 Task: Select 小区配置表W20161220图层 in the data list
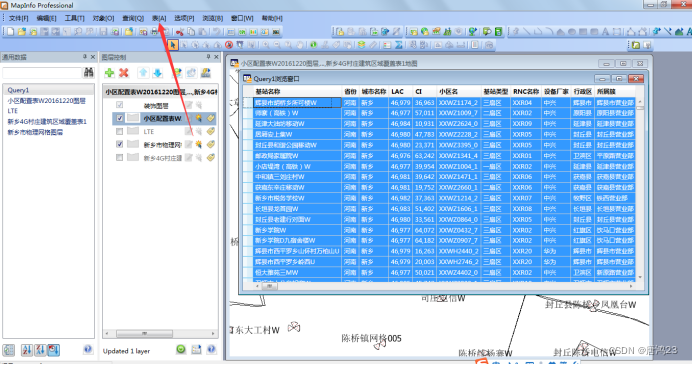coord(46,101)
